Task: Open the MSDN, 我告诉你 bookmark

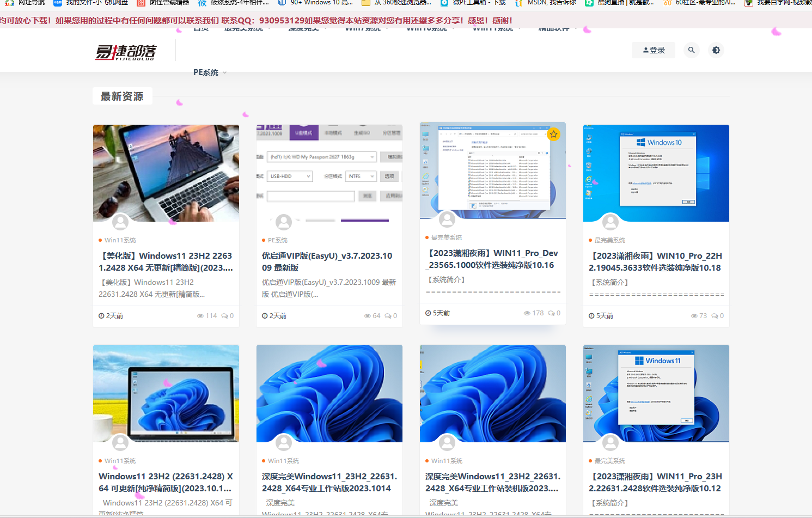Action: [545, 3]
